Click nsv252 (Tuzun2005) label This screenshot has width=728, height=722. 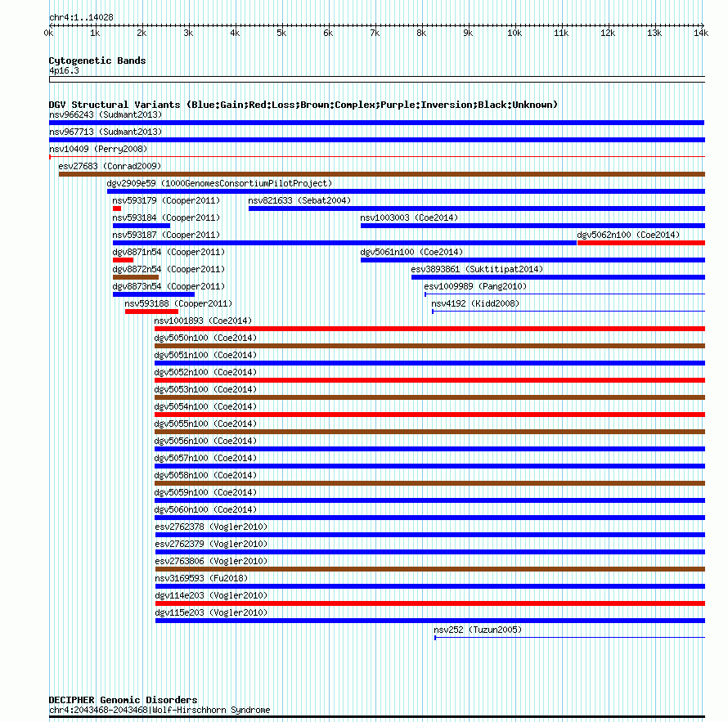(478, 630)
